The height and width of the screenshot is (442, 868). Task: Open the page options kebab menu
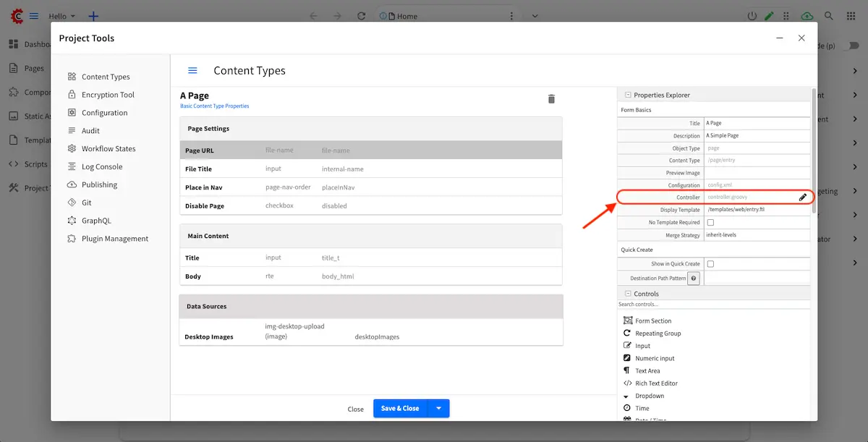[511, 16]
